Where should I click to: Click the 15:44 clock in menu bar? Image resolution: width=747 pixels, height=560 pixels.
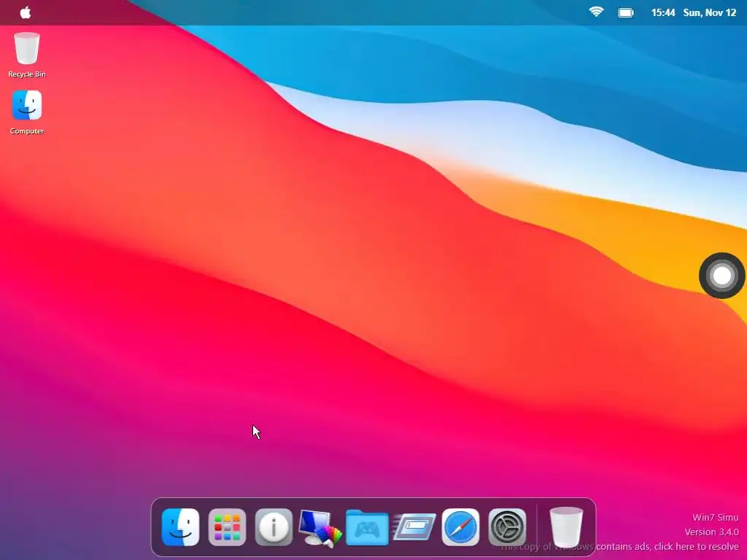pos(662,13)
